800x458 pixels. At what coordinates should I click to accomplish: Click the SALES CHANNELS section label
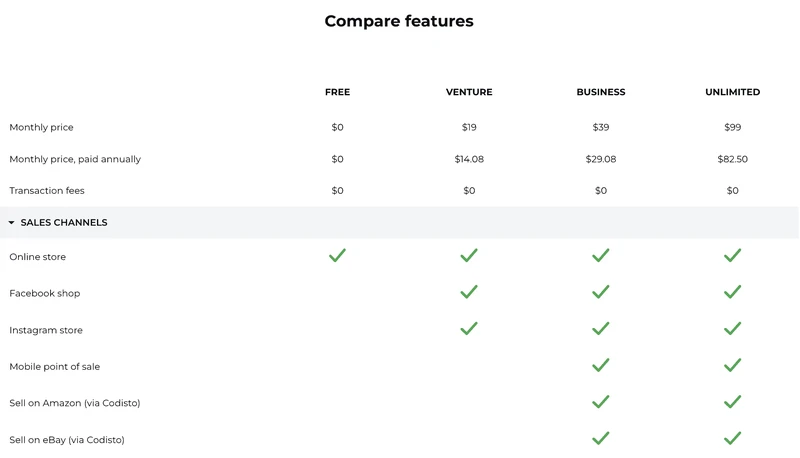pyautogui.click(x=64, y=222)
